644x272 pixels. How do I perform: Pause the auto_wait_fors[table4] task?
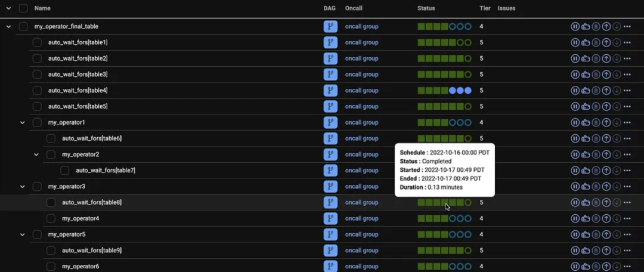(x=575, y=91)
